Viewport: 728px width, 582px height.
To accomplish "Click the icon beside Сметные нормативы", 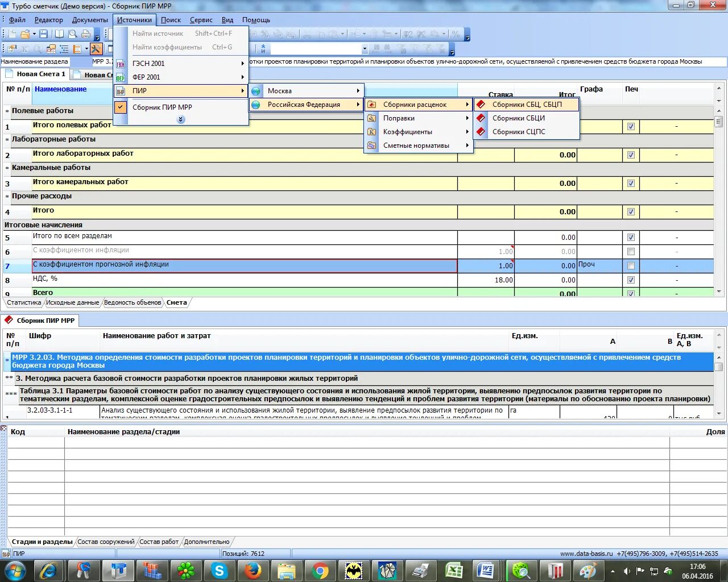I will pyautogui.click(x=371, y=145).
